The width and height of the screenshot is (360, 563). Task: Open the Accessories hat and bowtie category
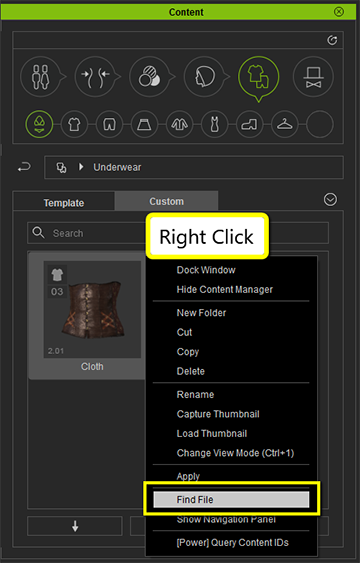[313, 76]
